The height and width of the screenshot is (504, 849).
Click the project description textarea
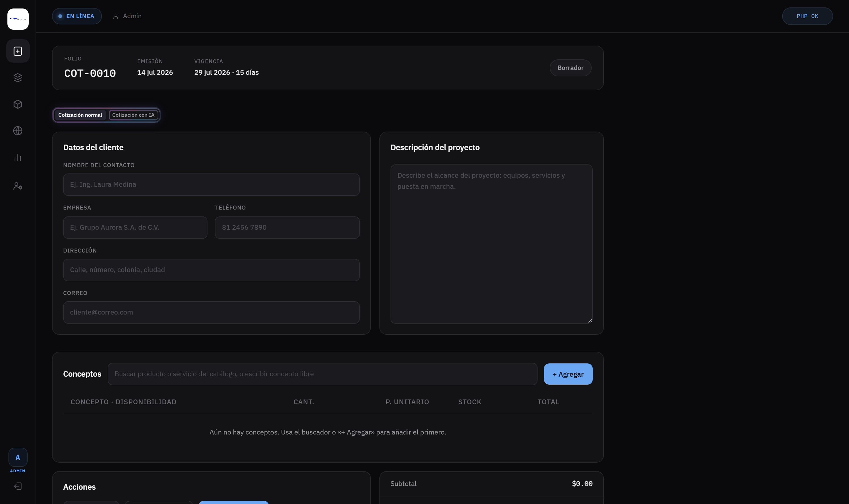coord(491,244)
